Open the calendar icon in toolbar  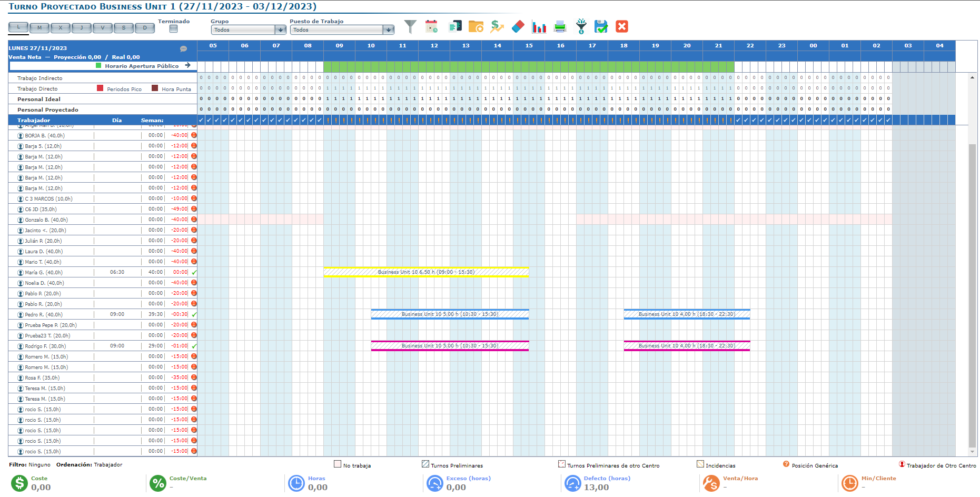[x=431, y=26]
